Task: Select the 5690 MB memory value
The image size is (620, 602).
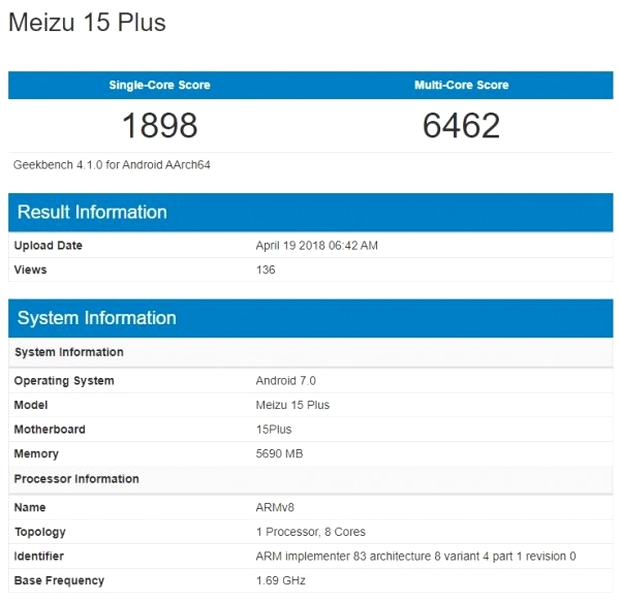Action: 280,454
